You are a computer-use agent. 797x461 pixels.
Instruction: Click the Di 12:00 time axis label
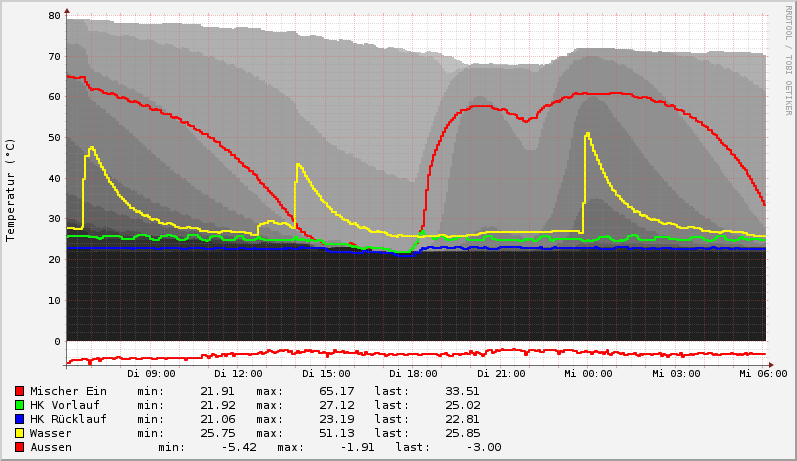click(238, 373)
